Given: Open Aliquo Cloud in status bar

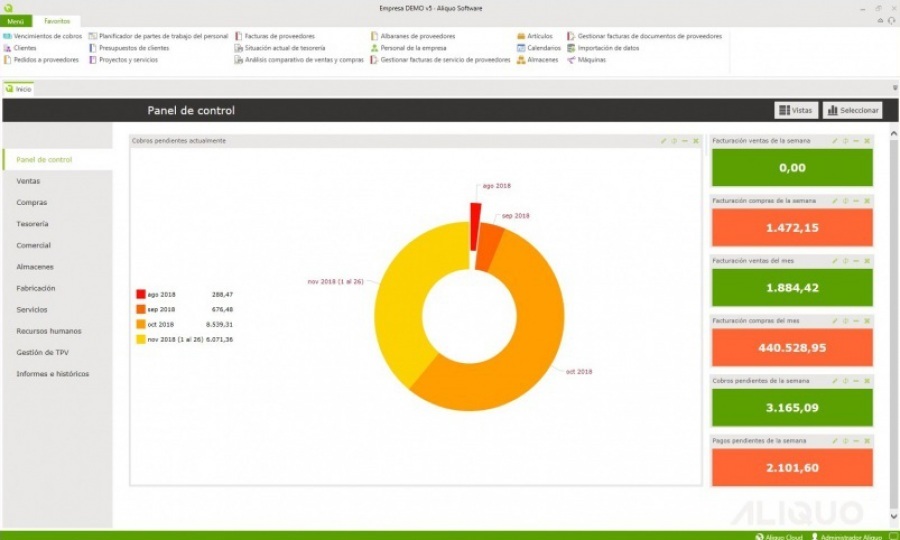Looking at the screenshot, I should pyautogui.click(x=780, y=536).
